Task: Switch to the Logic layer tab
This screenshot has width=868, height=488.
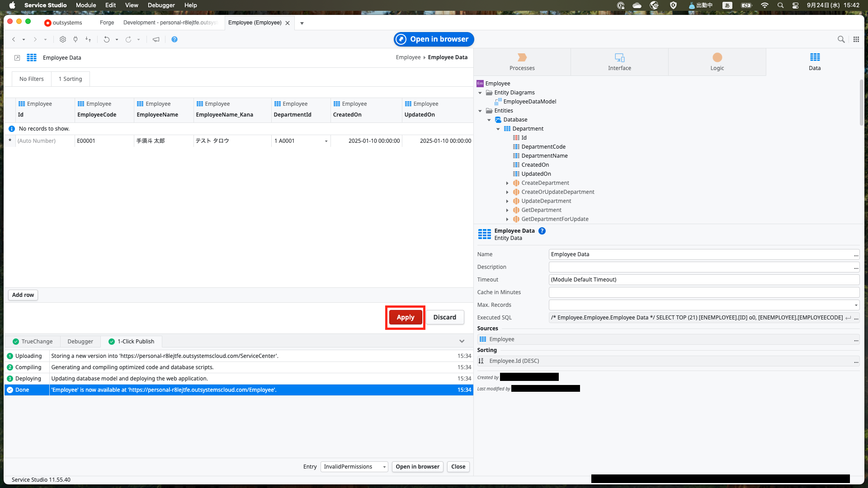Action: pos(717,62)
